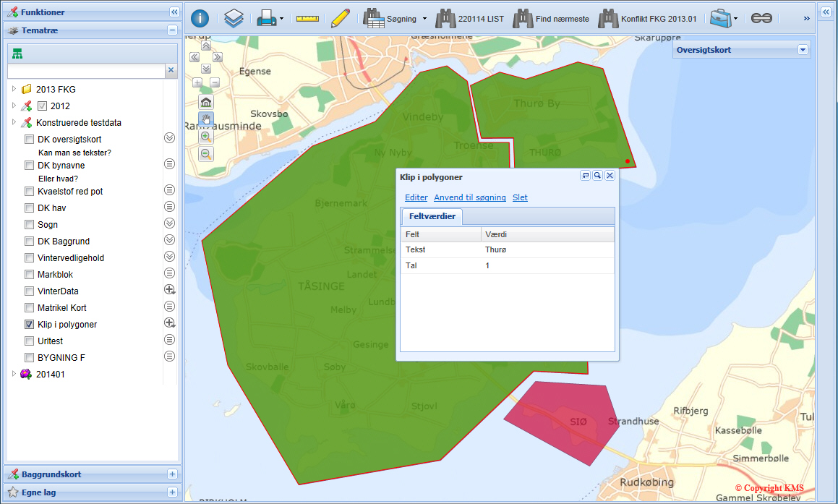Open the Søgning search tool
Screen dimensions: 838x504
(x=390, y=19)
